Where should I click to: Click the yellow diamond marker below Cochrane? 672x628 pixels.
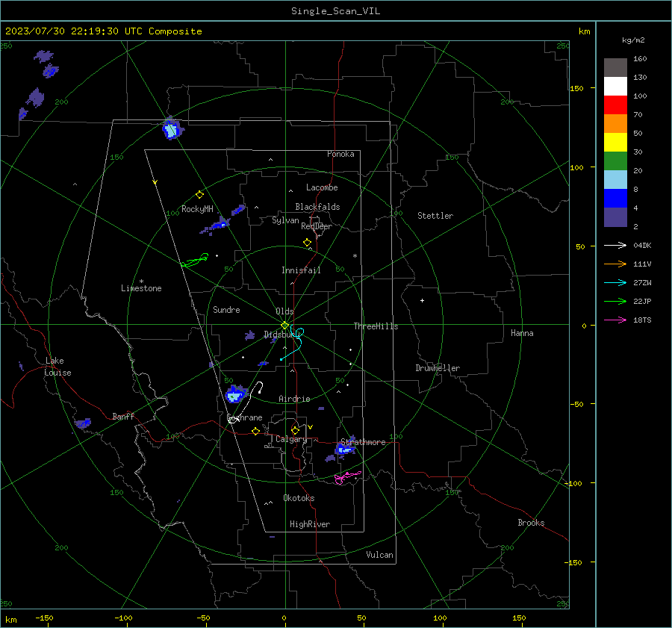[255, 432]
